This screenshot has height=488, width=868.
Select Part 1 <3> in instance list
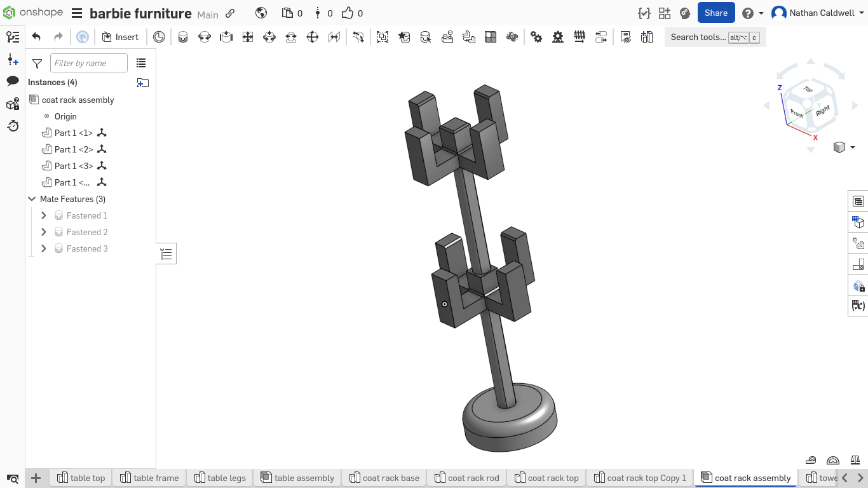(74, 166)
